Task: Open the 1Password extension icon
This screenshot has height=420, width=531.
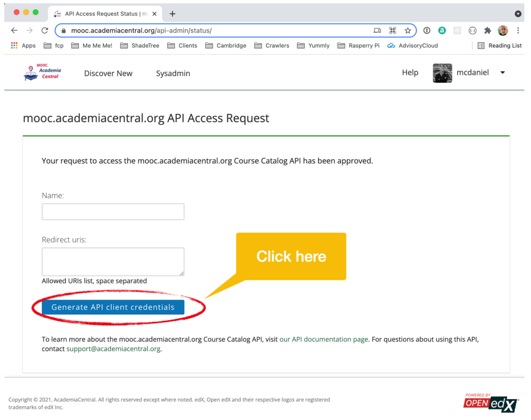Action: point(427,30)
